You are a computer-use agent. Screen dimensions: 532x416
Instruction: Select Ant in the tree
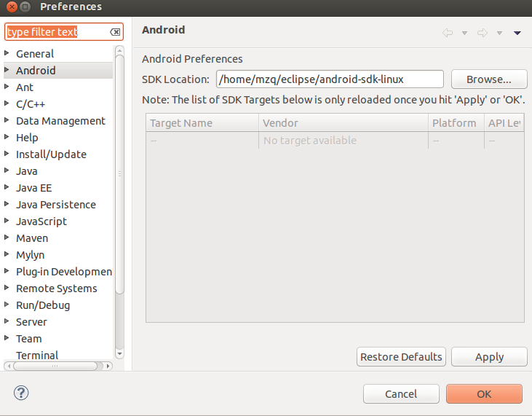(25, 87)
